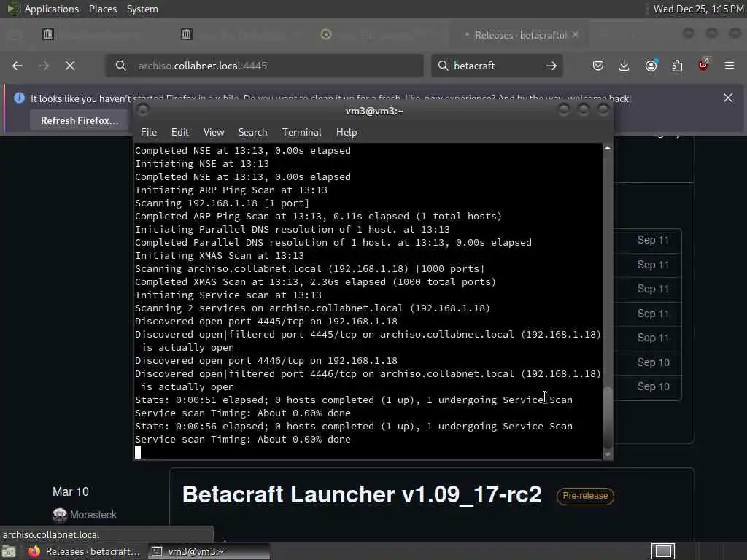The image size is (747, 560).
Task: Click the clock showing Wed Dec 25
Action: click(x=698, y=9)
